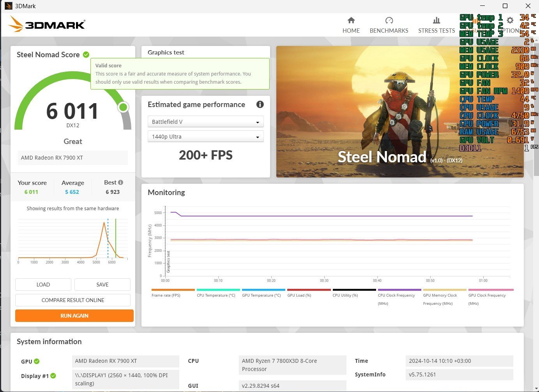Click the 6 011 score number
Viewport: 539px width, 392px height.
tap(72, 111)
